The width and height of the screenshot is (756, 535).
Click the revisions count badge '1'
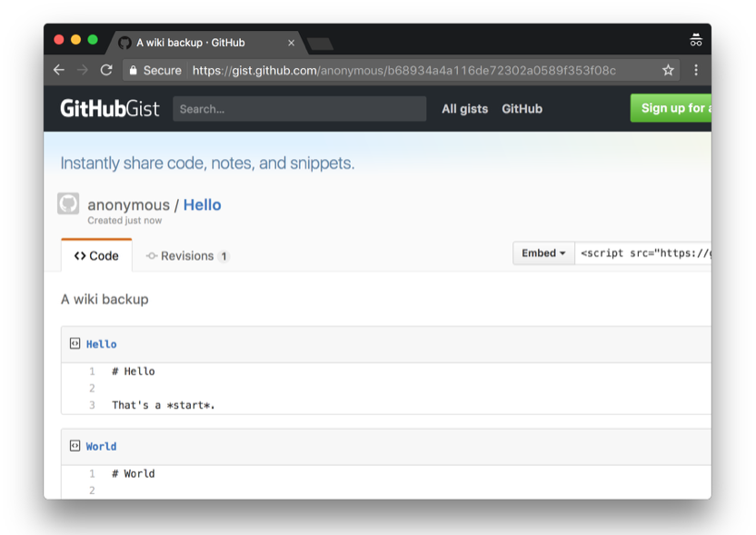(x=224, y=256)
